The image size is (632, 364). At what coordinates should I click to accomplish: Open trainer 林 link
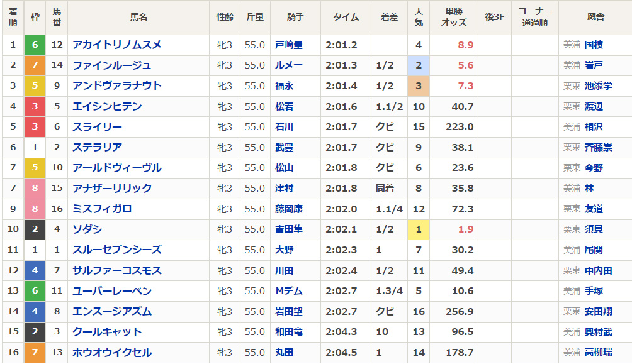589,189
